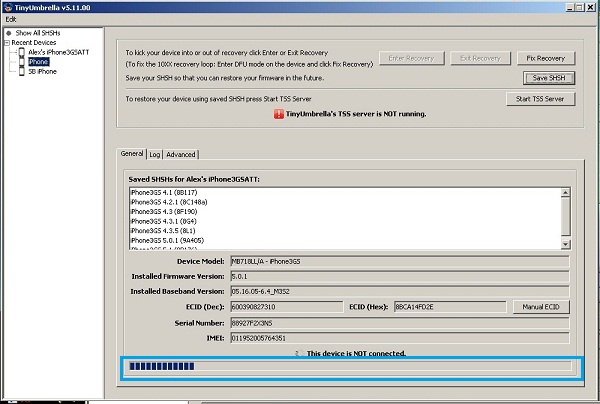Click the Fix Recovery button
The height and width of the screenshot is (404, 600).
546,58
